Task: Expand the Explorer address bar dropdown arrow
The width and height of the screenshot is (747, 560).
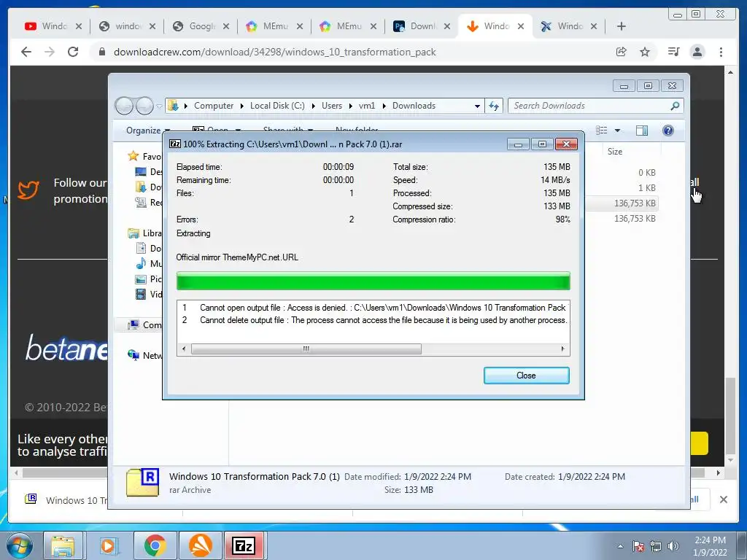Action: click(x=477, y=106)
